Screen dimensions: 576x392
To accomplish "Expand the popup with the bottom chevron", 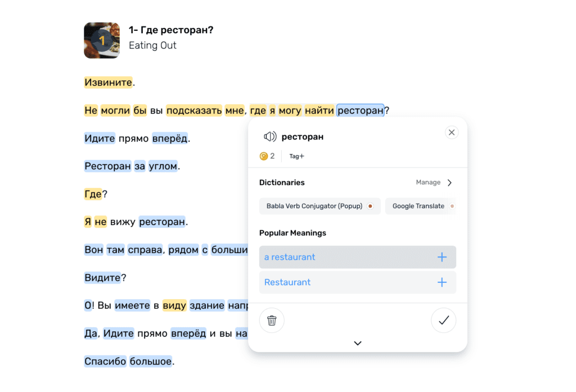I will pos(358,343).
